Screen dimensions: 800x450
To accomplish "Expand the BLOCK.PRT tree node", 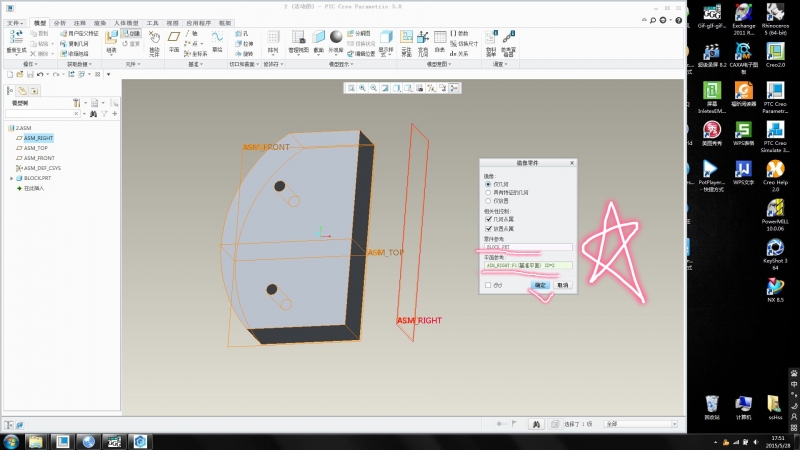I will pyautogui.click(x=12, y=179).
